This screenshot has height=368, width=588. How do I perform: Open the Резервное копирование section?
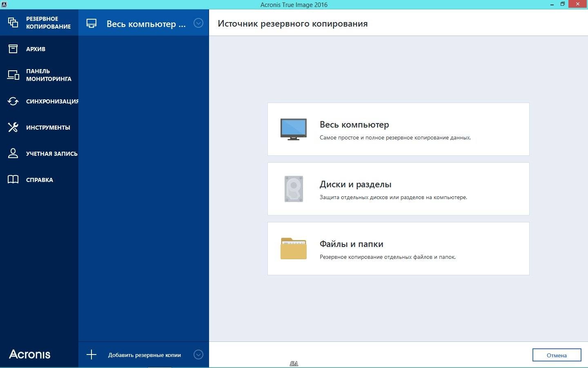(x=39, y=22)
